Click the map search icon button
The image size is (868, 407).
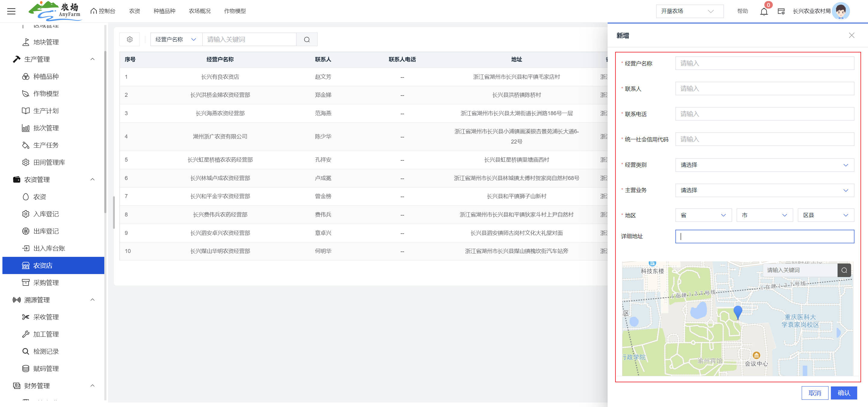click(x=844, y=270)
